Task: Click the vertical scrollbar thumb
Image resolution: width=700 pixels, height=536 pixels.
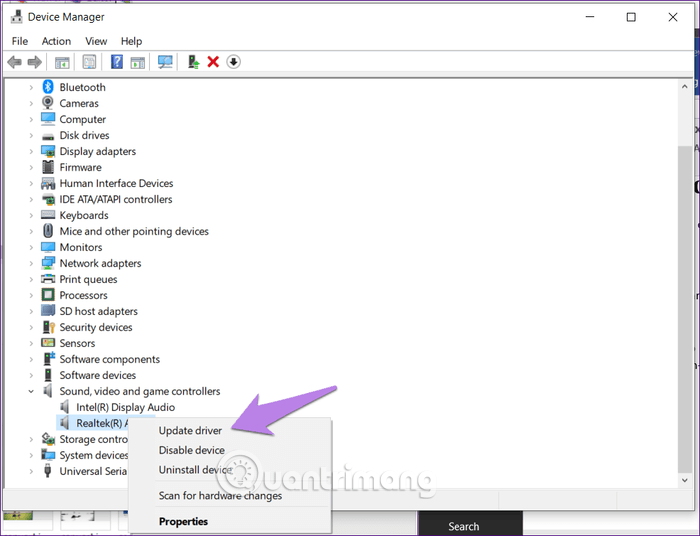Action: coord(684,308)
